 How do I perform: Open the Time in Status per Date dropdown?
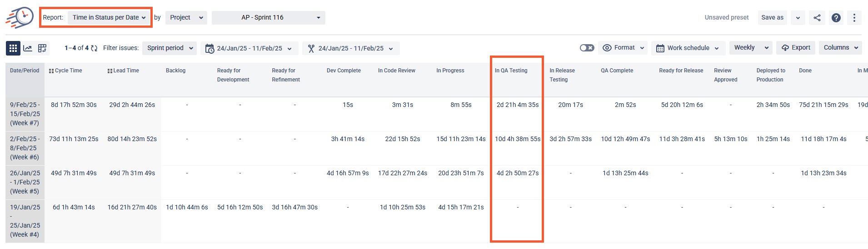(109, 17)
